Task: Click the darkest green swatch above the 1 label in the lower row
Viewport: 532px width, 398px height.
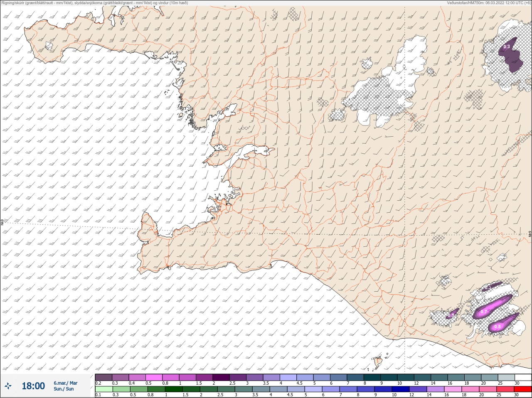Action: (174, 389)
